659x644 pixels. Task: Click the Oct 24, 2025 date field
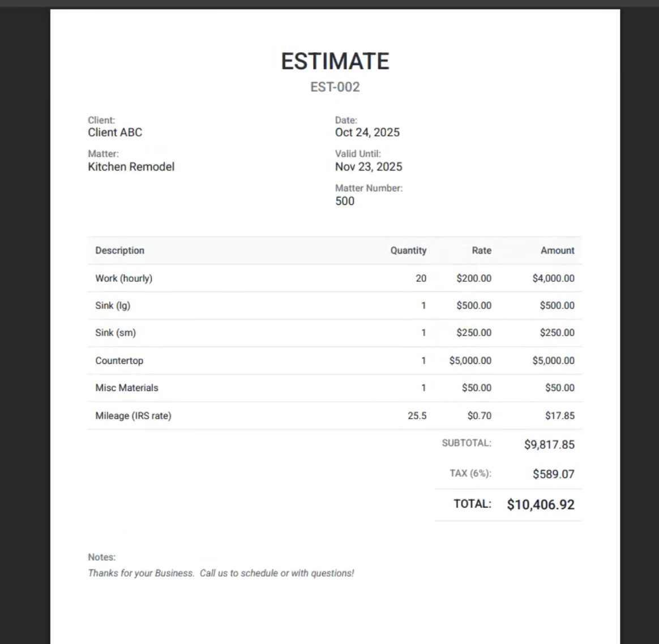click(367, 132)
